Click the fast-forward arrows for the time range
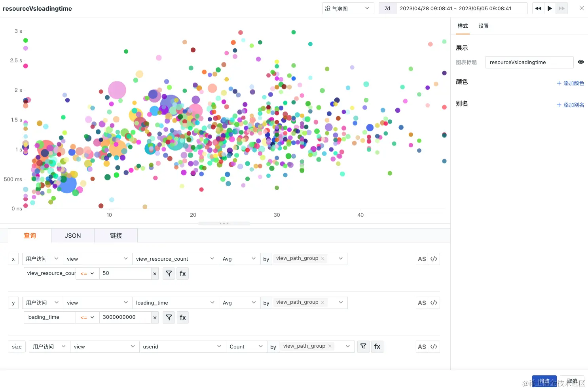 pos(561,8)
